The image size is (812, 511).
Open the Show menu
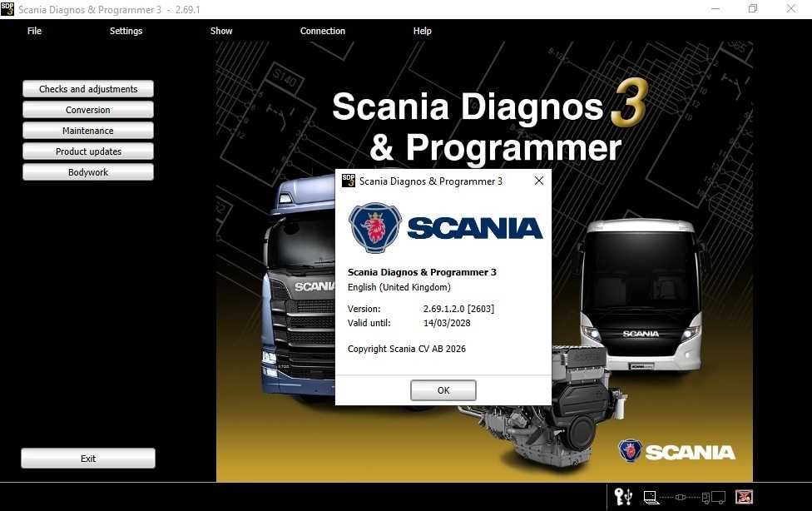(221, 31)
